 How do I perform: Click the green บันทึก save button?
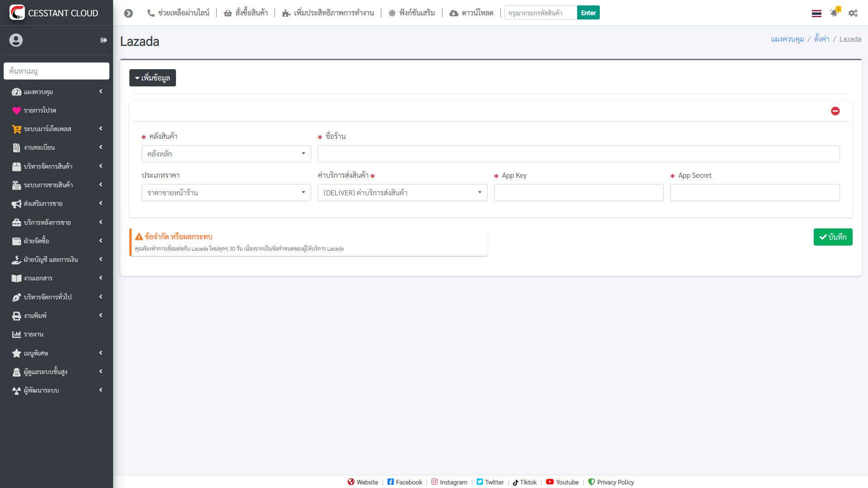click(x=833, y=237)
